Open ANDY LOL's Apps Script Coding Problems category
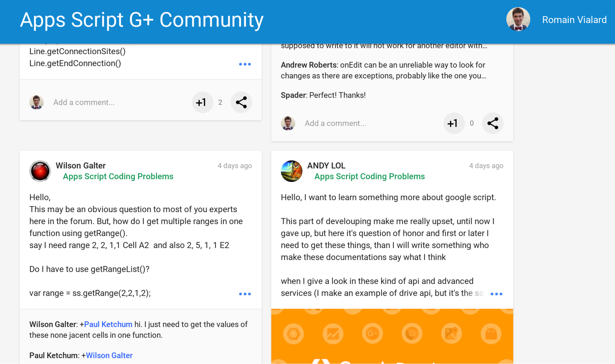 (x=369, y=176)
